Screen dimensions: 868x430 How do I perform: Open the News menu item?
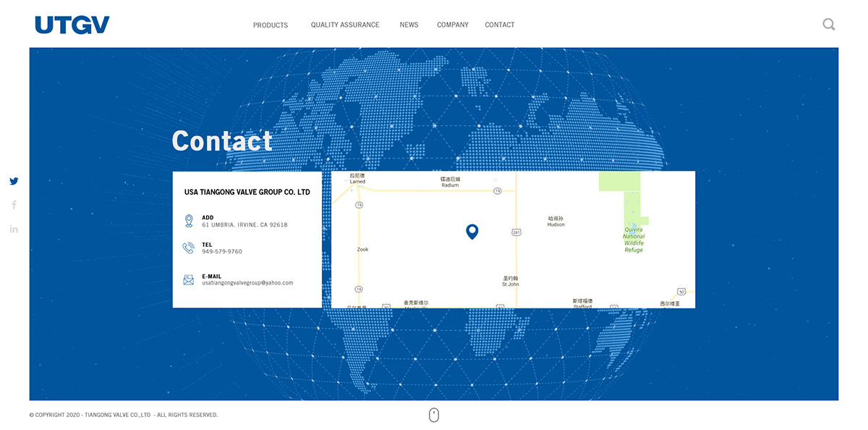click(409, 25)
